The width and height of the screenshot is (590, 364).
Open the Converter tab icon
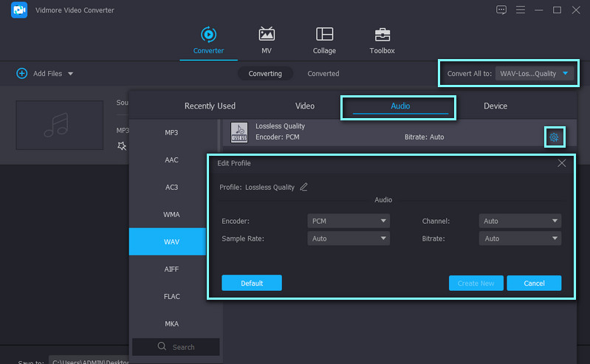(208, 35)
